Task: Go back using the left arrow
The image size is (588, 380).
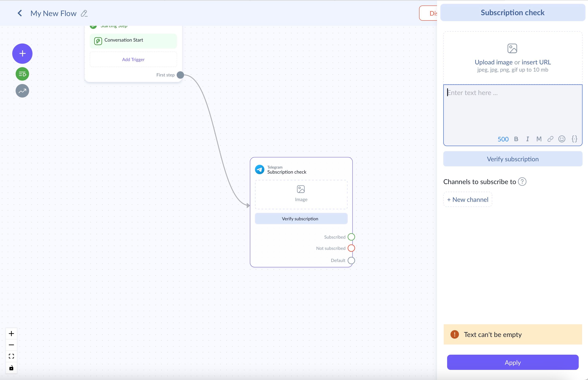Action: (x=20, y=13)
